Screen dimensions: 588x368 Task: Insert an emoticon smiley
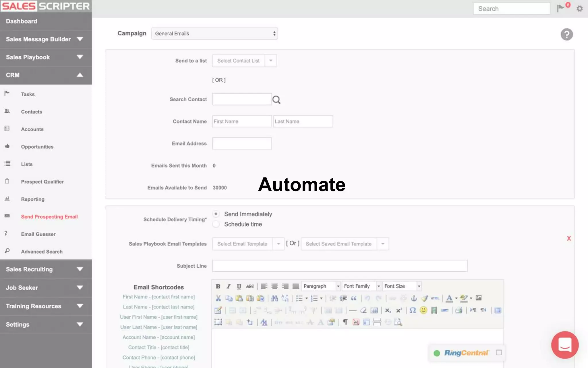coord(423,310)
